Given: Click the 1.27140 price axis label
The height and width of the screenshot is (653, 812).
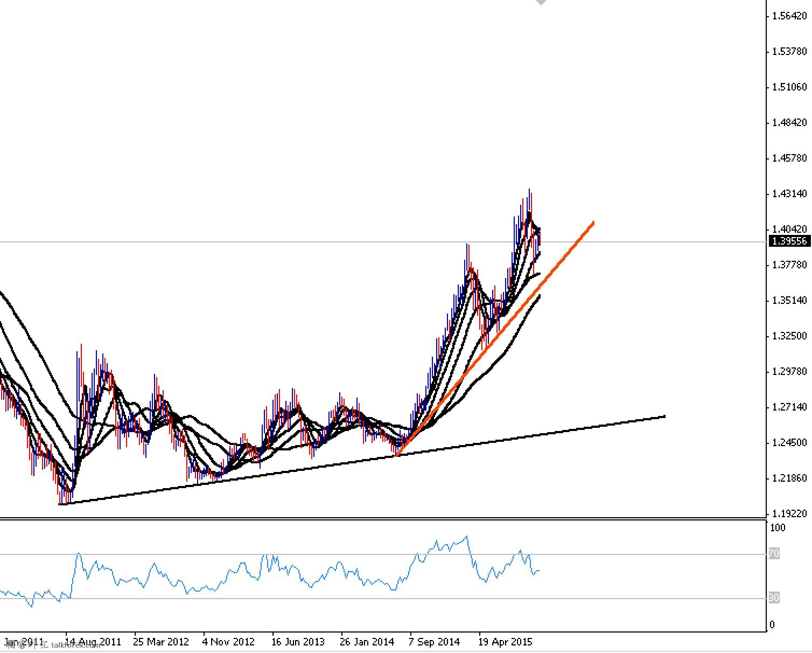Looking at the screenshot, I should coord(789,407).
